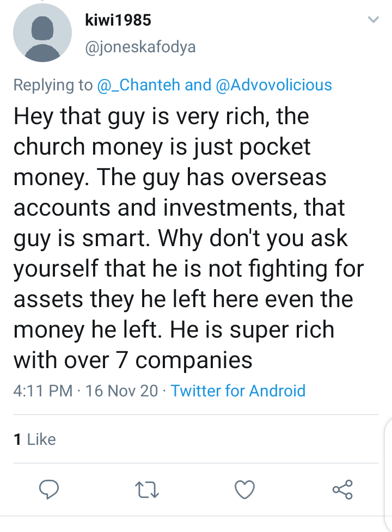Tap the kiwi1985 display name
The width and height of the screenshot is (392, 532).
tap(118, 21)
